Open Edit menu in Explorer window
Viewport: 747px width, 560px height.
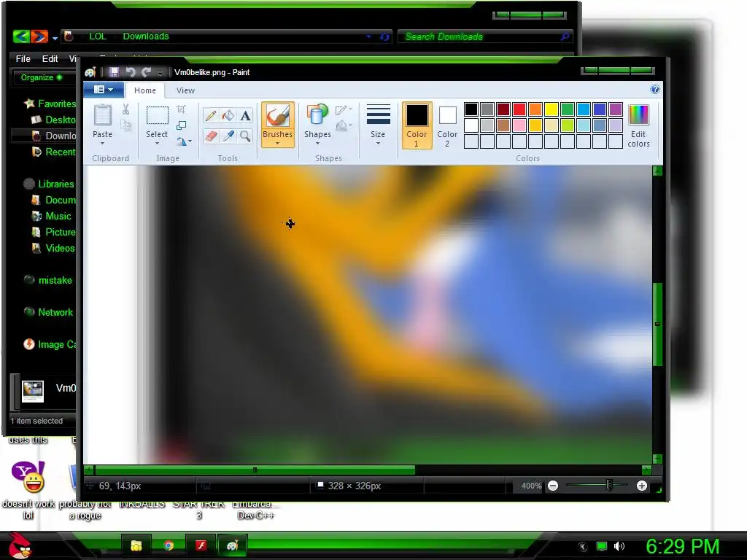(50, 58)
